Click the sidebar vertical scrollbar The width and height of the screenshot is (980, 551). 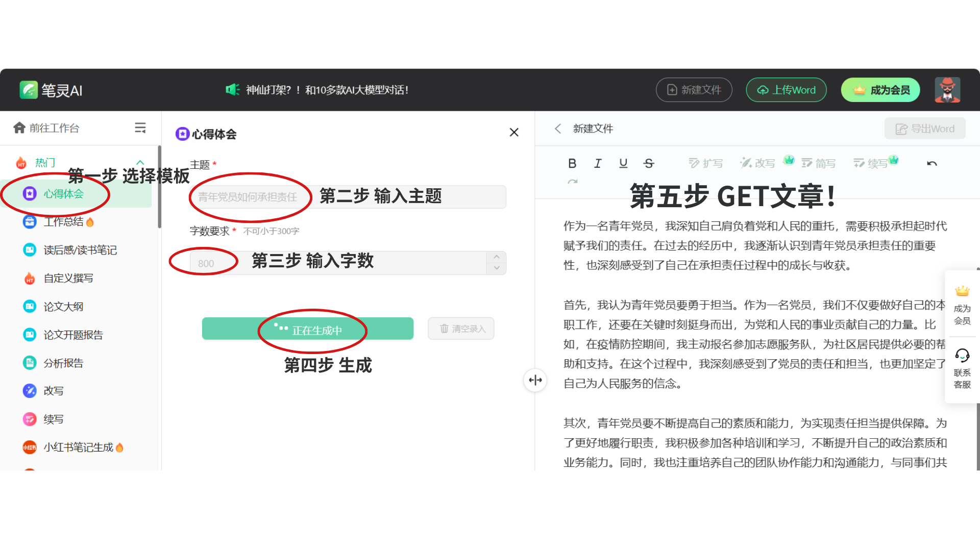point(159,187)
